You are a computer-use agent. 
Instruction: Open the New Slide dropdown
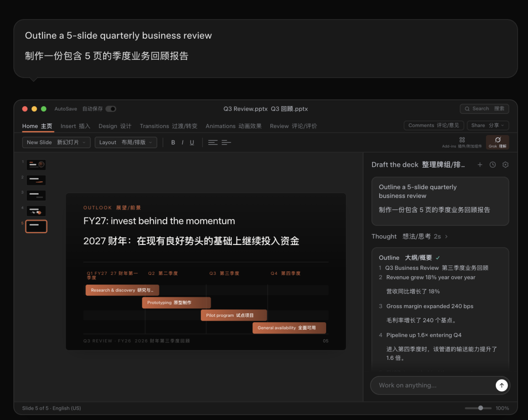pyautogui.click(x=56, y=142)
